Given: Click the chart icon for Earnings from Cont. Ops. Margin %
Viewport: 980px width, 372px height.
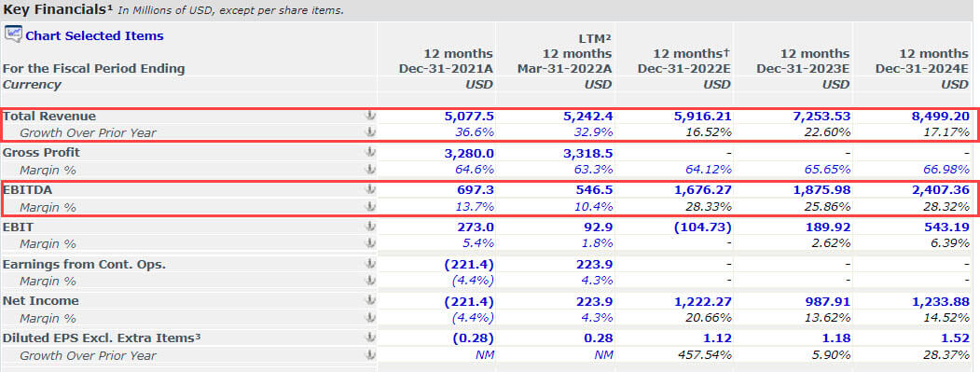Looking at the screenshot, I should tap(370, 281).
